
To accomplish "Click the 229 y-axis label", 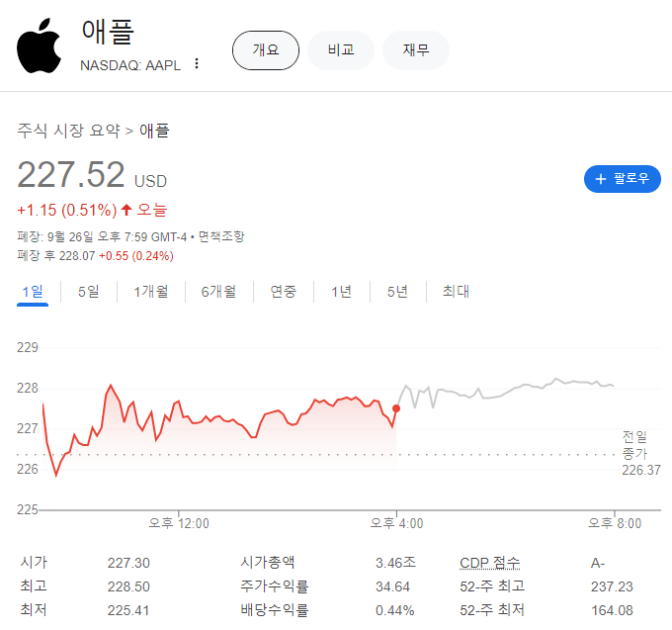I will (28, 347).
